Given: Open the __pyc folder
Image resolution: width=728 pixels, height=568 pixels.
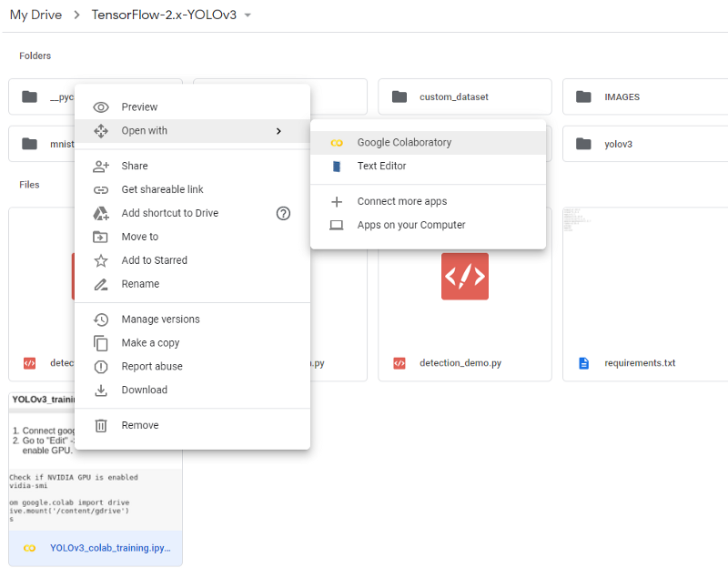Looking at the screenshot, I should tap(42, 96).
